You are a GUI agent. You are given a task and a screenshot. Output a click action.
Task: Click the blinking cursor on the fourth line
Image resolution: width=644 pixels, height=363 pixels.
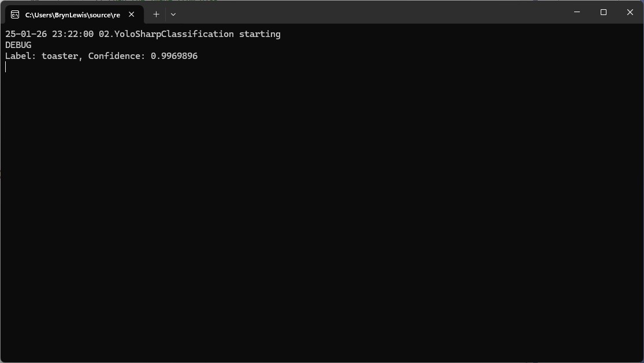pos(6,67)
